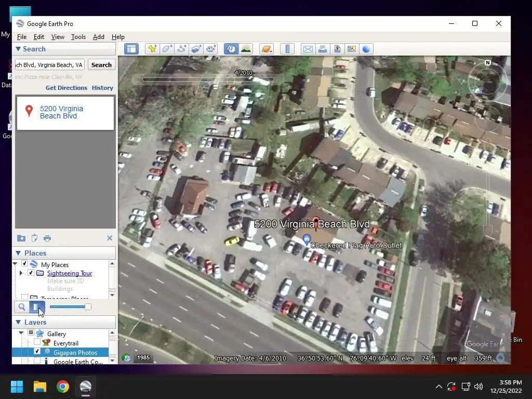Open search History link
This screenshot has height=399, width=532.
click(x=102, y=87)
